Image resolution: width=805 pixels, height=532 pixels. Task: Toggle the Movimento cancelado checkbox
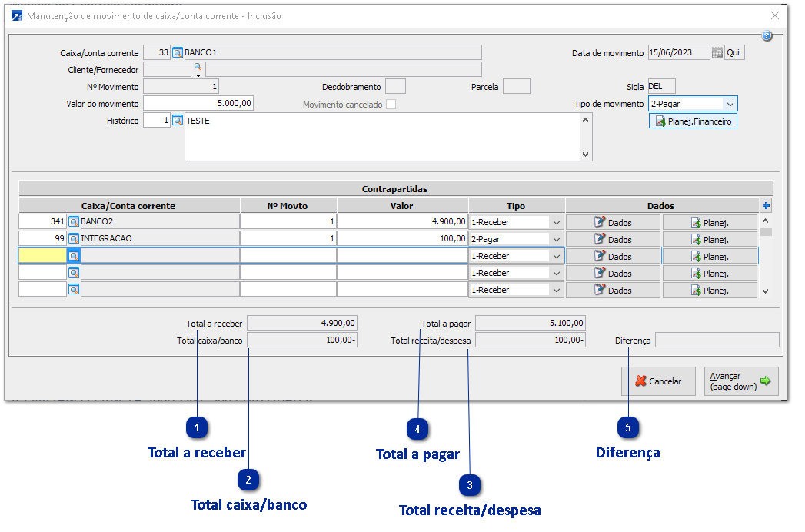[x=391, y=105]
